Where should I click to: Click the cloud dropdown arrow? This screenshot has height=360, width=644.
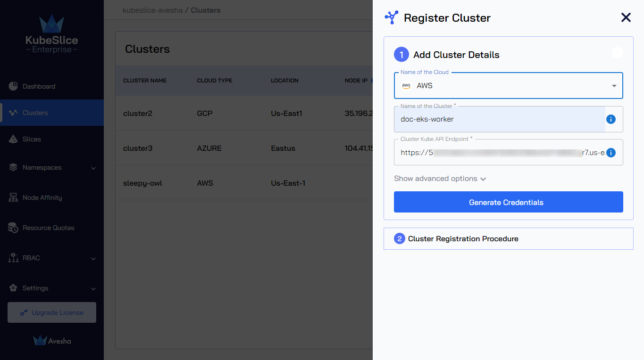click(x=614, y=86)
